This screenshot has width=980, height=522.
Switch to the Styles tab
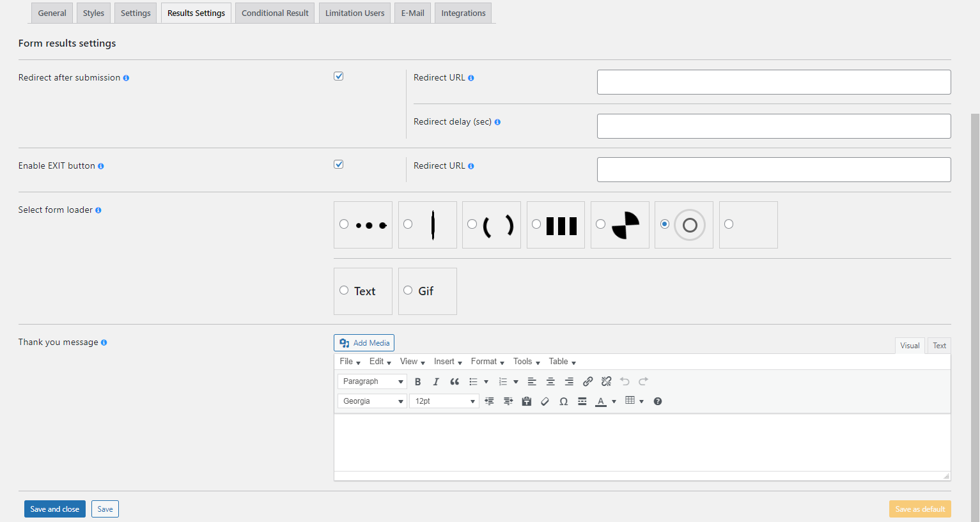[x=93, y=13]
